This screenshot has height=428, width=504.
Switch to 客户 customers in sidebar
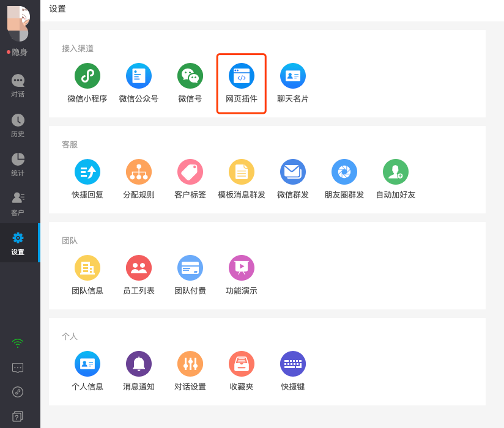click(x=18, y=204)
